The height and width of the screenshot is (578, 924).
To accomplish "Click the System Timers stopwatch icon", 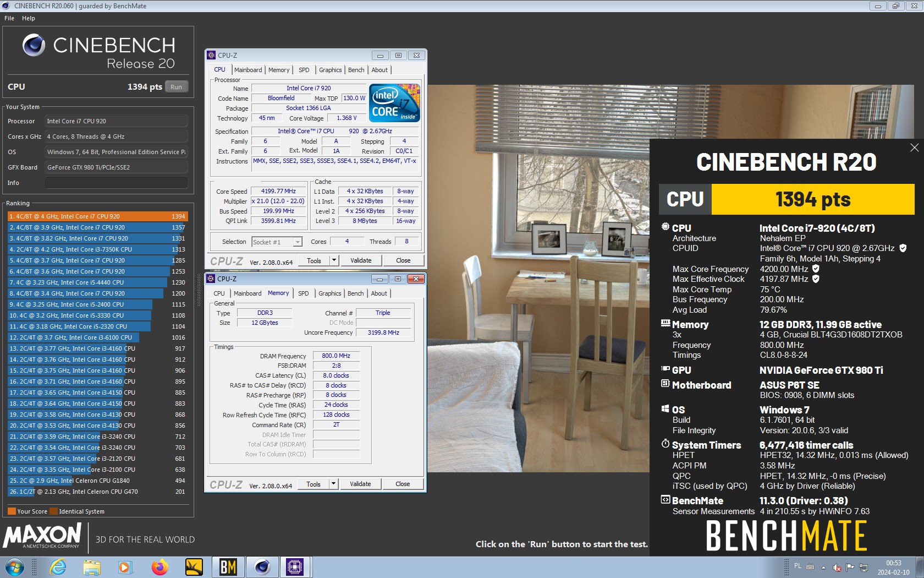I will pyautogui.click(x=665, y=444).
